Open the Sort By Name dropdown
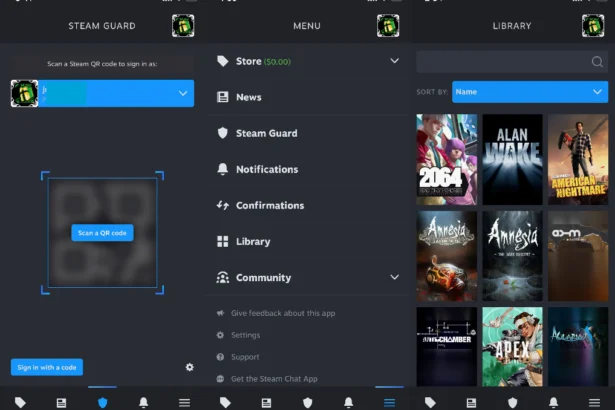The image size is (615, 410). coord(530,92)
